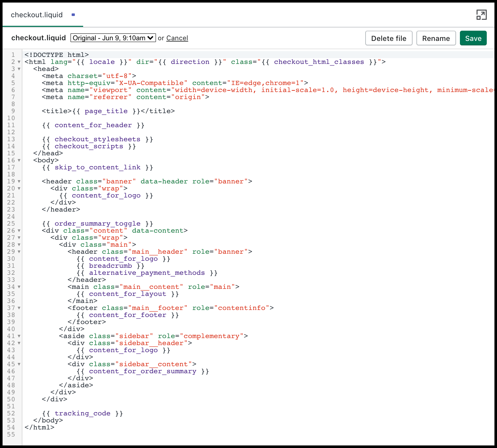Viewport: 497px width, 448px height.
Task: Click the Cancel link
Action: (177, 38)
